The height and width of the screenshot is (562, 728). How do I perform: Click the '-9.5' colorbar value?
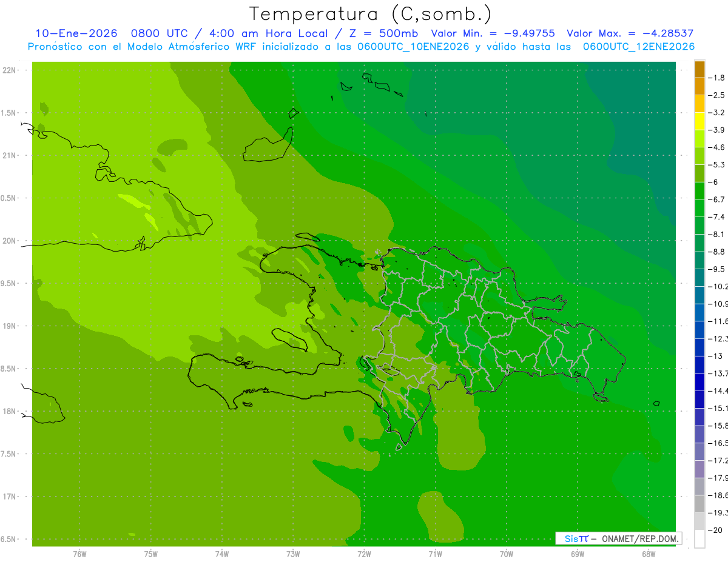tap(717, 269)
